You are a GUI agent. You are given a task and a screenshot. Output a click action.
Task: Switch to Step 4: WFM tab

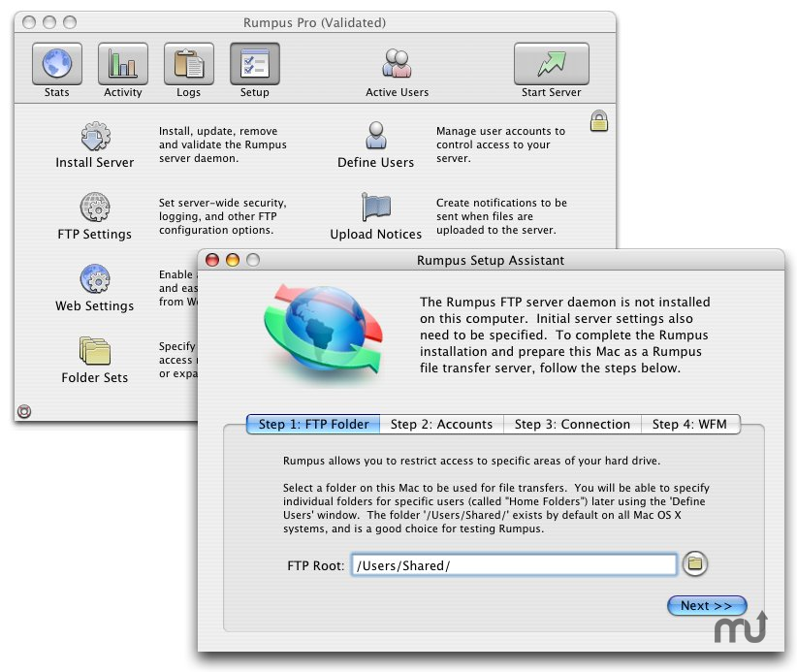[689, 424]
